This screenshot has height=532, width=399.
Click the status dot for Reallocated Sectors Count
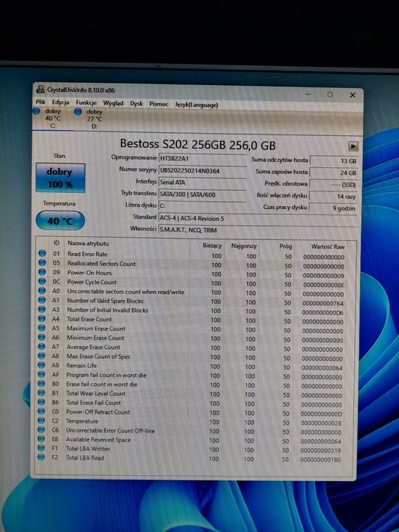click(42, 263)
